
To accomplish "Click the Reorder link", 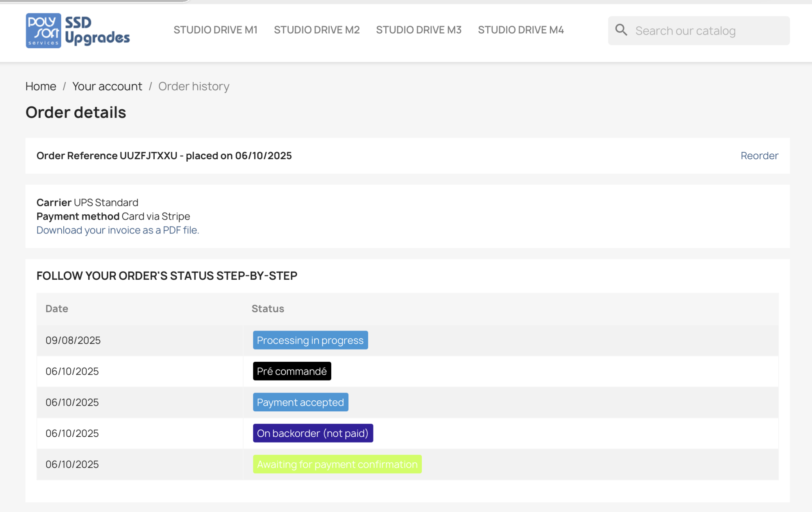I will pyautogui.click(x=759, y=156).
